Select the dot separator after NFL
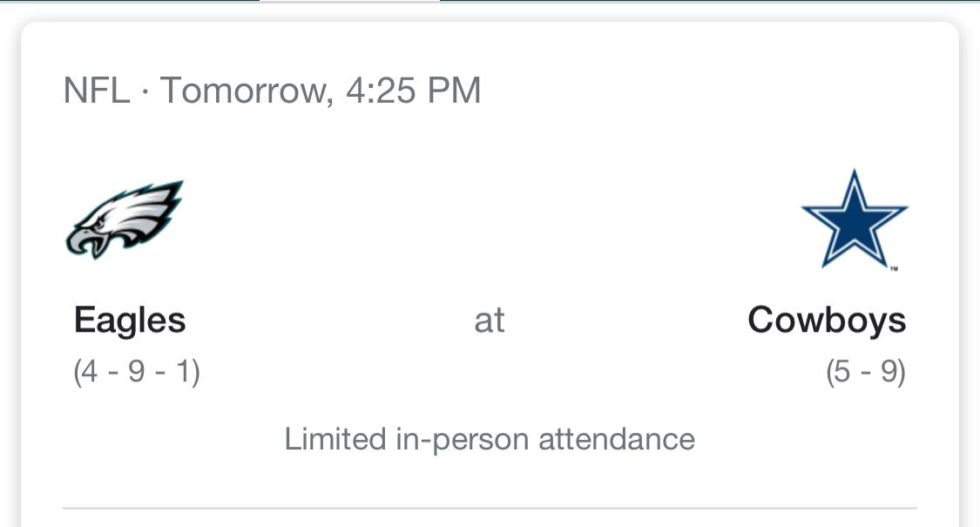 click(145, 92)
